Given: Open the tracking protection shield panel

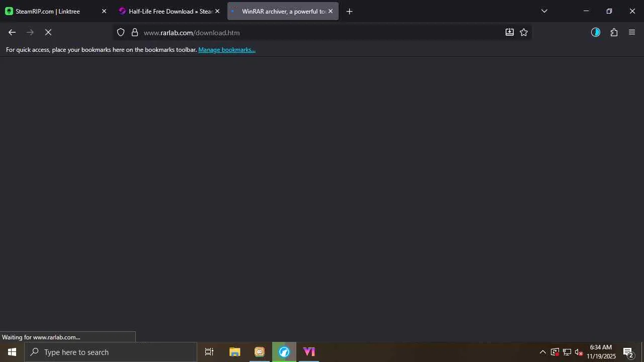Looking at the screenshot, I should pos(121,32).
